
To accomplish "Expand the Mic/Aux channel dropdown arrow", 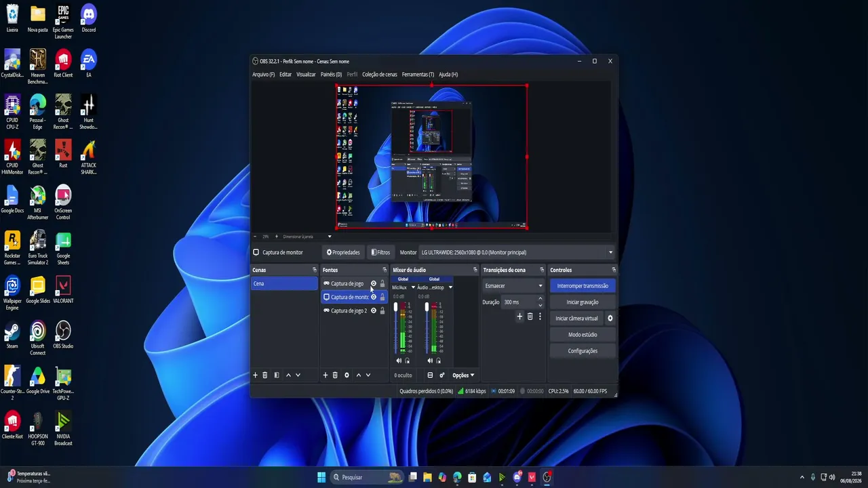I will pos(413,287).
